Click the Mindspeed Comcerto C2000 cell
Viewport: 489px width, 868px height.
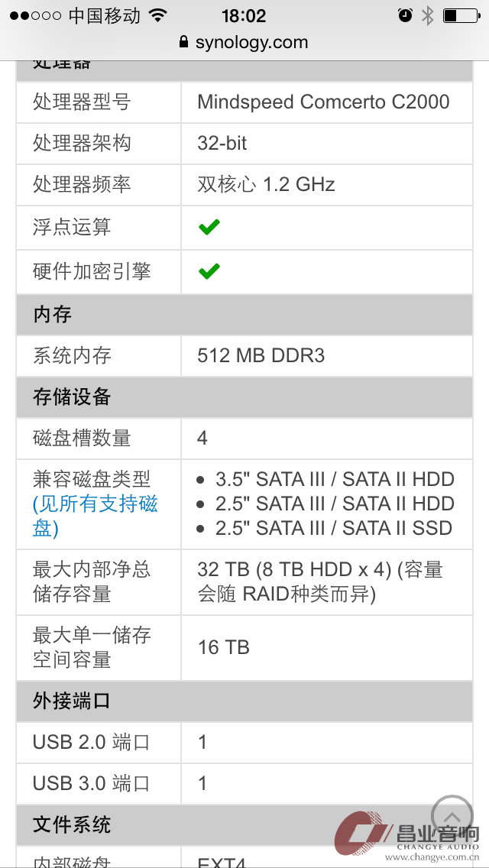pyautogui.click(x=327, y=102)
